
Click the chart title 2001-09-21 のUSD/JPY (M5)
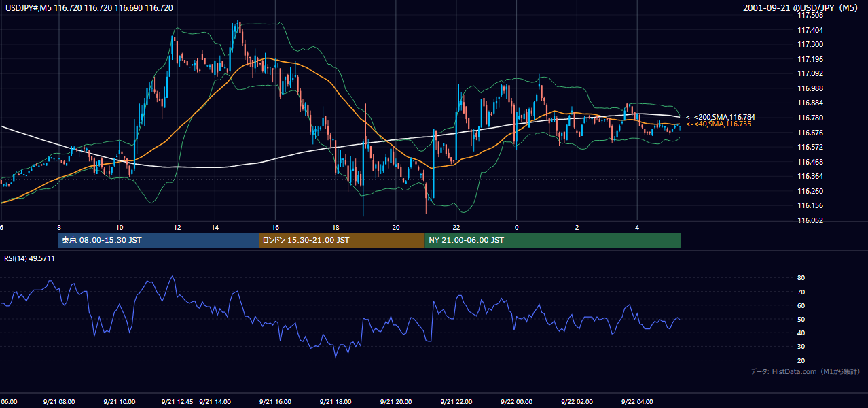coord(801,7)
